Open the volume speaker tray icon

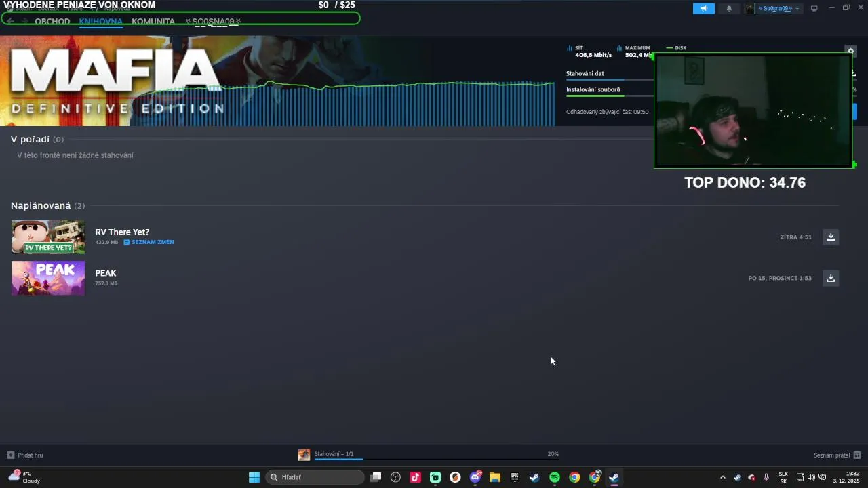pyautogui.click(x=811, y=477)
